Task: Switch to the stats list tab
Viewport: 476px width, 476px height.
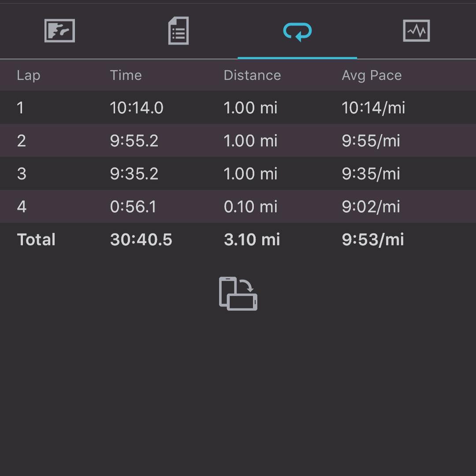Action: (x=178, y=31)
